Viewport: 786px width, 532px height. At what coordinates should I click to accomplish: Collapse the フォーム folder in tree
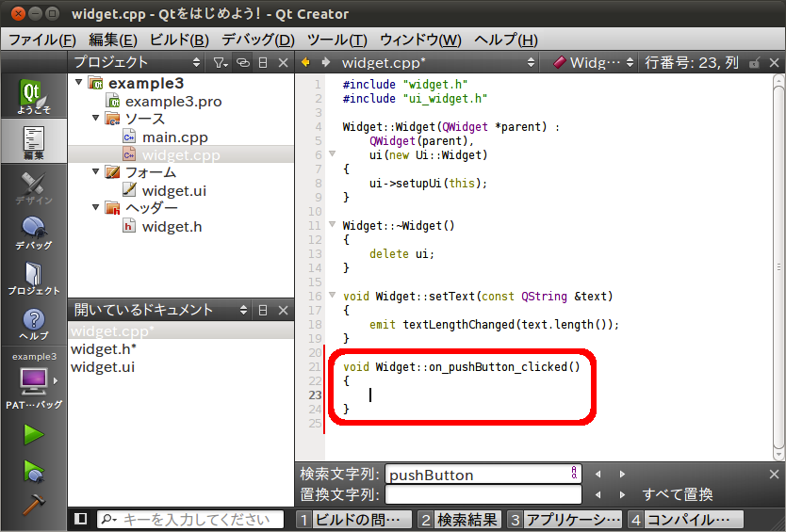(96, 172)
